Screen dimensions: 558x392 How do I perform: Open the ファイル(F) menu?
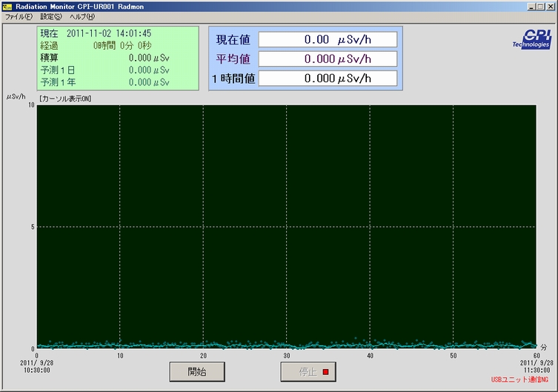click(19, 16)
